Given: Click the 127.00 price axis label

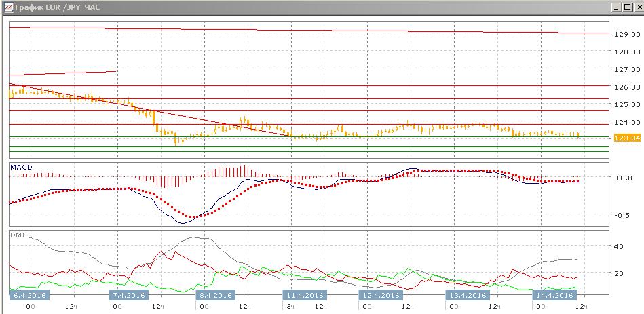Looking at the screenshot, I should pos(627,69).
